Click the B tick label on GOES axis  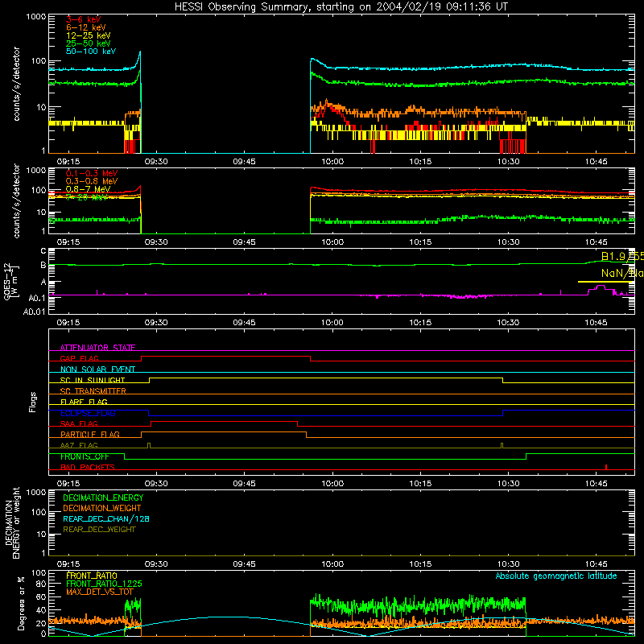coord(43,266)
